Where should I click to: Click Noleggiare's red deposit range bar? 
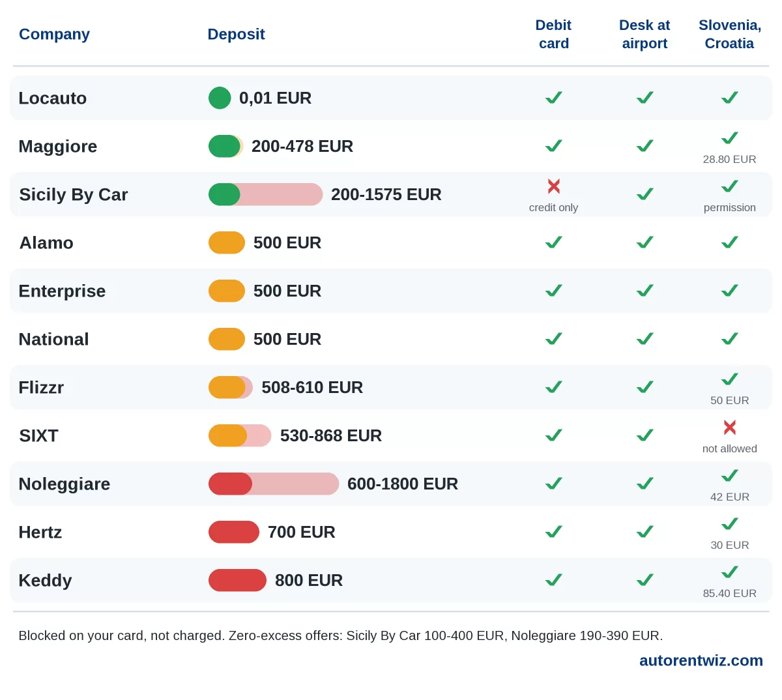[274, 484]
